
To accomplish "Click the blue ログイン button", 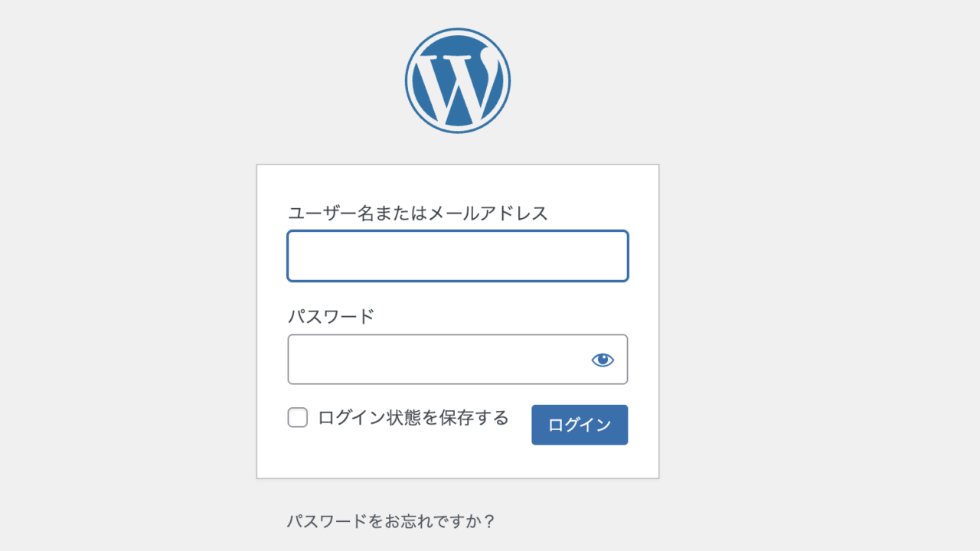I will click(580, 425).
